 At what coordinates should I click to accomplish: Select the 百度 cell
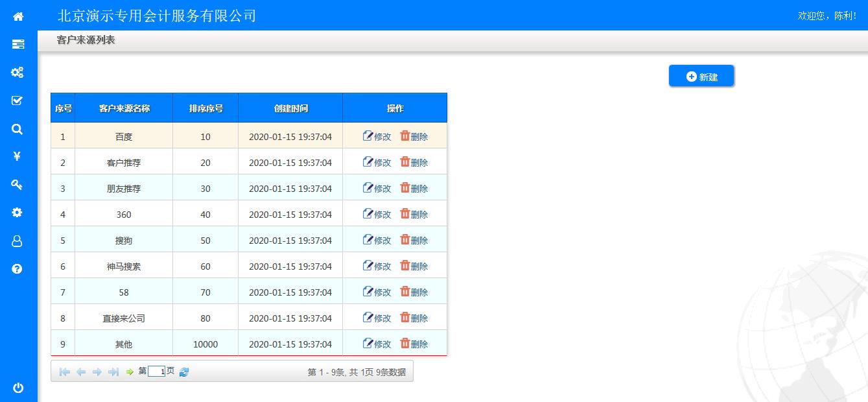coord(124,136)
